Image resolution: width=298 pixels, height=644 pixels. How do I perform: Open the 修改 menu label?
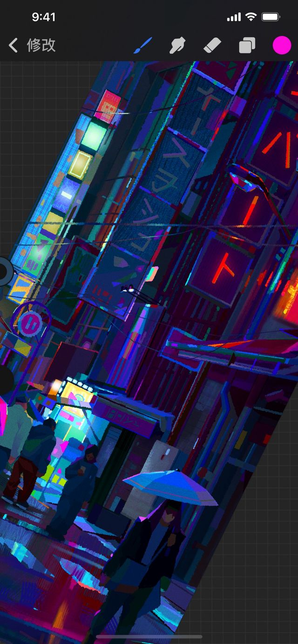click(41, 45)
